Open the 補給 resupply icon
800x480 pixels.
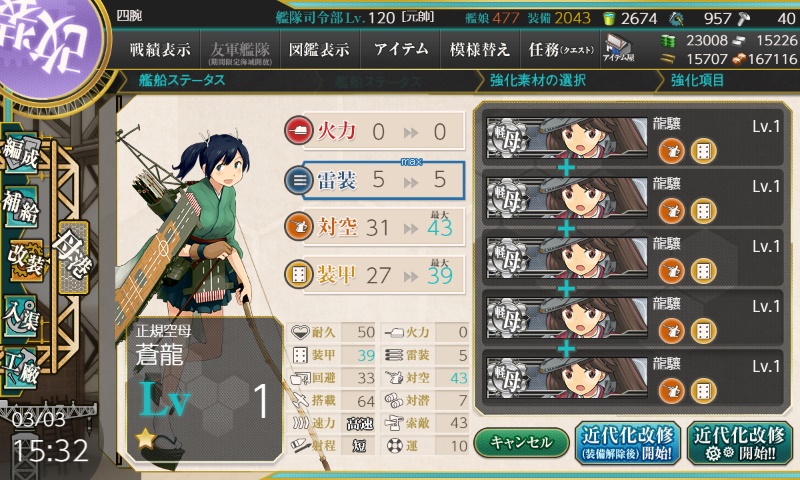[x=22, y=206]
